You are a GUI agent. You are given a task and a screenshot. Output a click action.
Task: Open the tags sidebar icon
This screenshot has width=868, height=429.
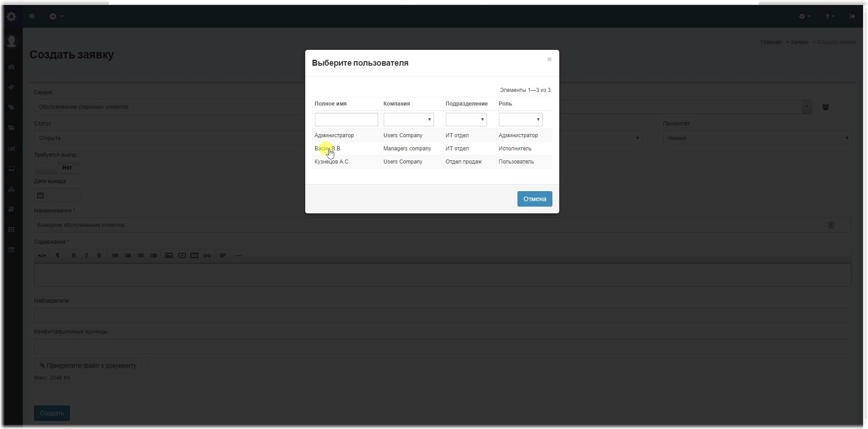pos(12,107)
